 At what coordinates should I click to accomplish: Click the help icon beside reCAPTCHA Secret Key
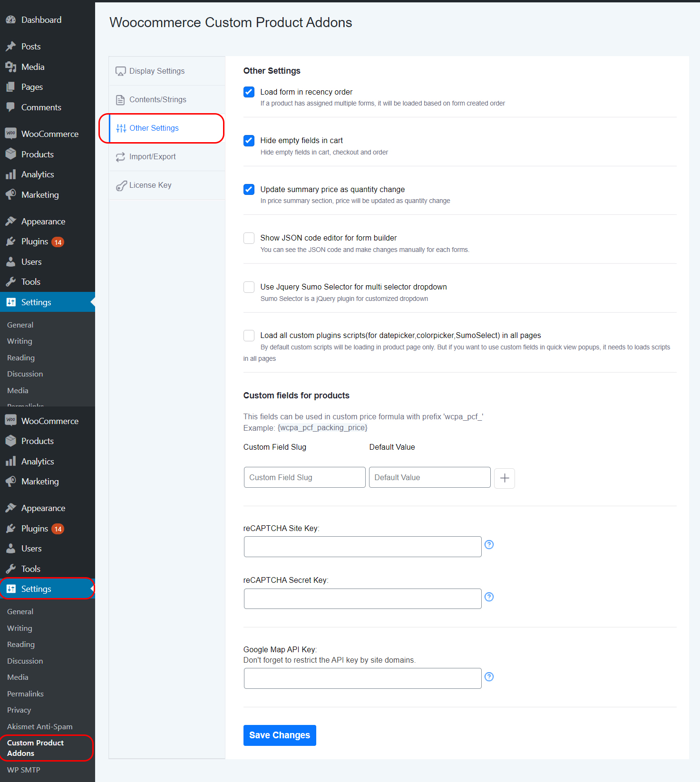(489, 597)
